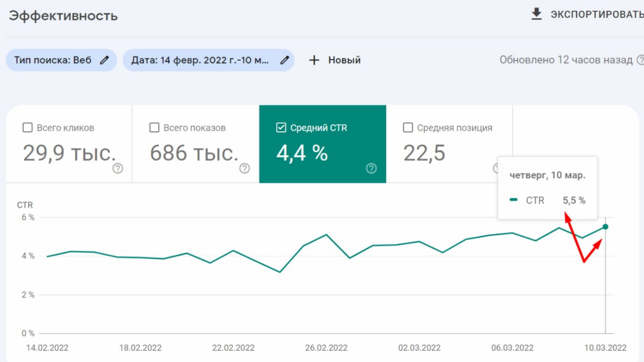Screen dimensions: 644x362
Task: Click the export download arrow icon
Action: point(537,14)
